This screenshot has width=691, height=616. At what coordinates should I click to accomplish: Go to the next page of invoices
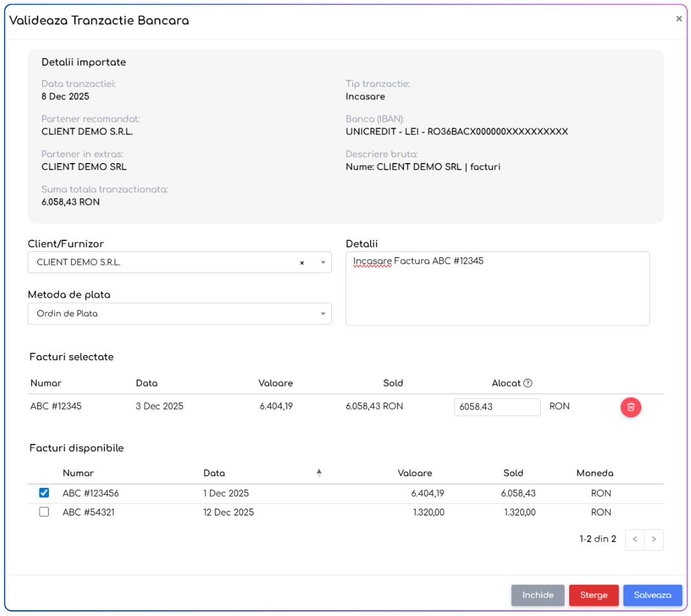(654, 539)
